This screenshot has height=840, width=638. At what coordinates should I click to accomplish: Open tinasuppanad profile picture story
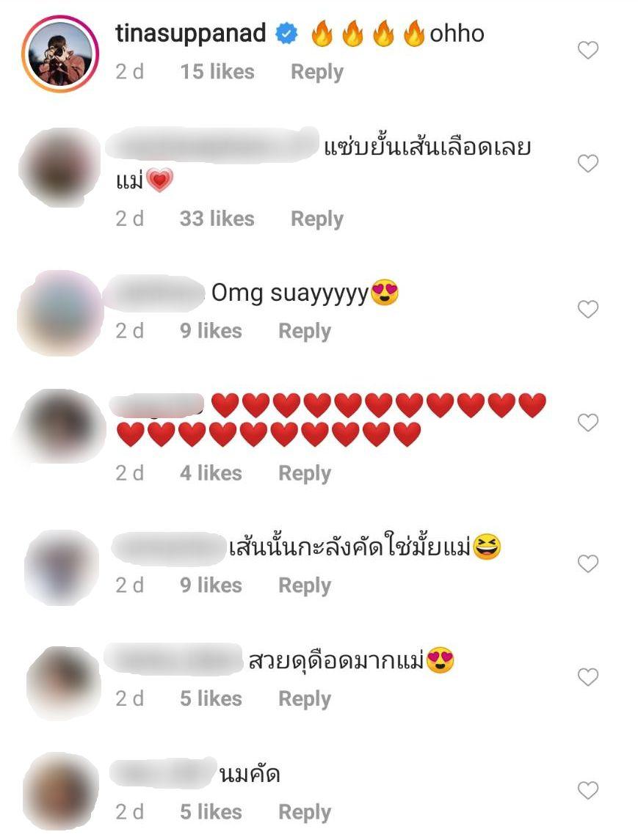tap(60, 54)
